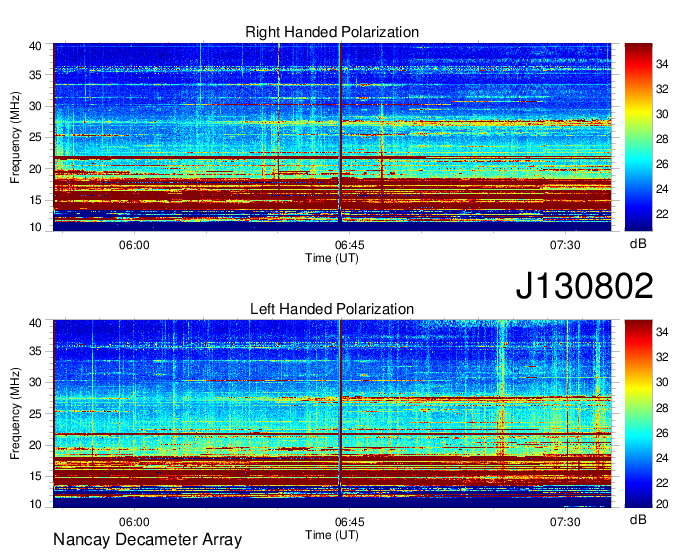Click the '07:30' tick label on lower plot
The width and height of the screenshot is (680, 552).
(x=565, y=522)
